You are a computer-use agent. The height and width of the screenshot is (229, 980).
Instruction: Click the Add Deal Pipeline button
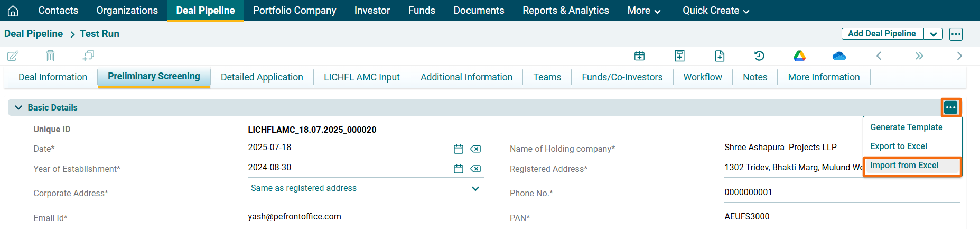tap(882, 34)
